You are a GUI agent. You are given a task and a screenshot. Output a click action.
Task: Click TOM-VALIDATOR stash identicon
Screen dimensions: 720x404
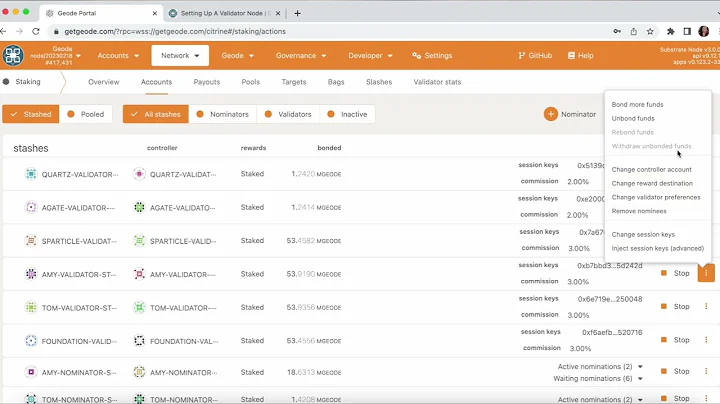tap(31, 307)
